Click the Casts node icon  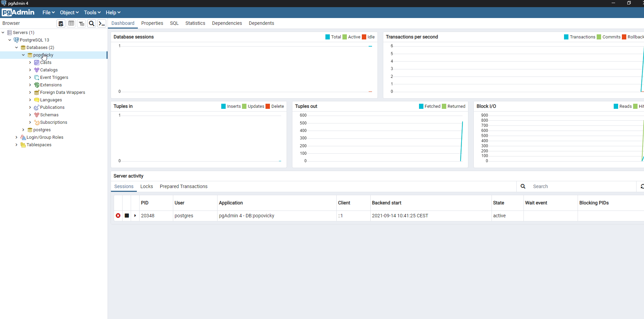click(x=37, y=63)
